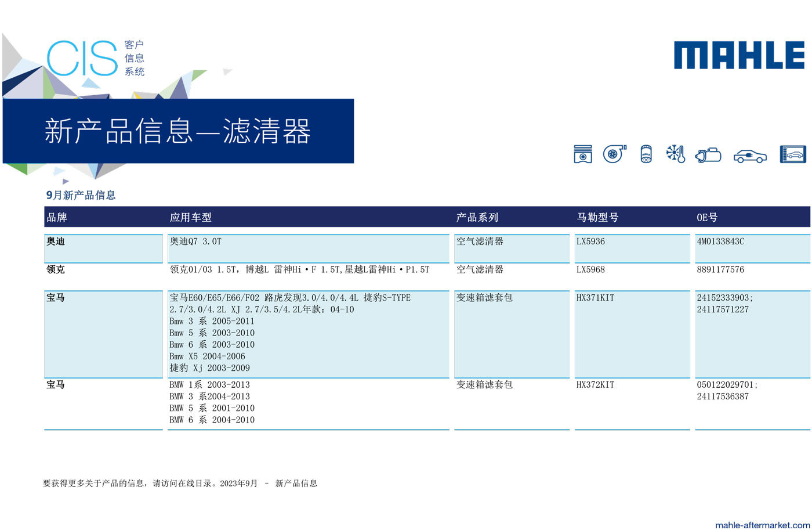This screenshot has height=530, width=812.
Task: Click the oil filter icon
Action: [646, 154]
